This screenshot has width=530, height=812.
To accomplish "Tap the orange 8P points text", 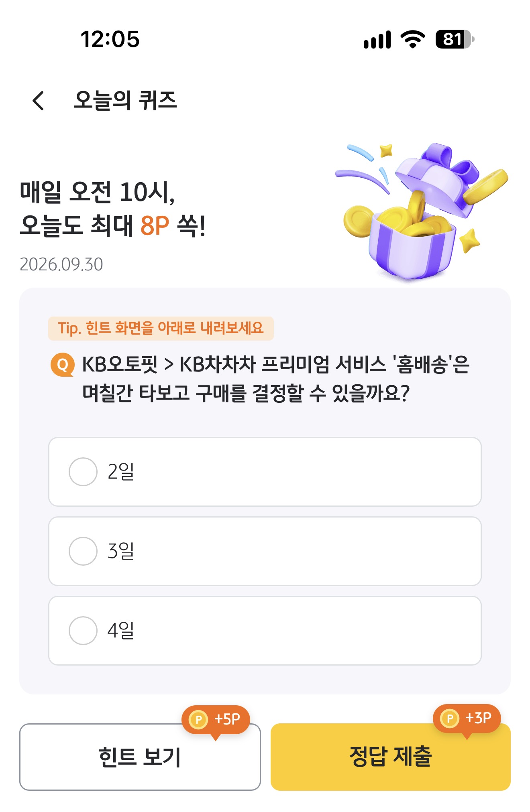I will pos(155,225).
